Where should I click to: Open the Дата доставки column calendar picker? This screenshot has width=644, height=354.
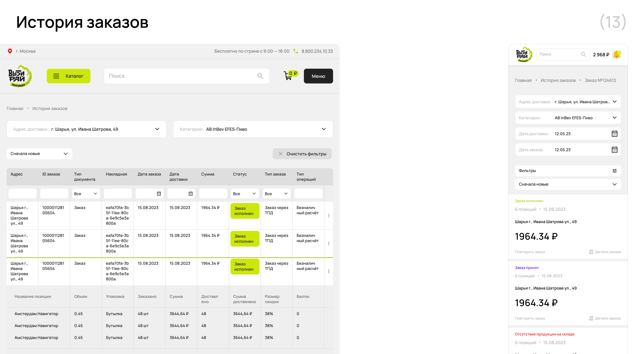pos(191,194)
